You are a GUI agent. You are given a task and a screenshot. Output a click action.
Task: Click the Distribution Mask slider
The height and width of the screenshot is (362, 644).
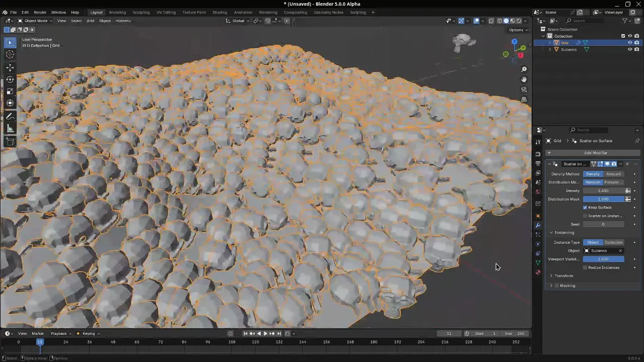(603, 199)
